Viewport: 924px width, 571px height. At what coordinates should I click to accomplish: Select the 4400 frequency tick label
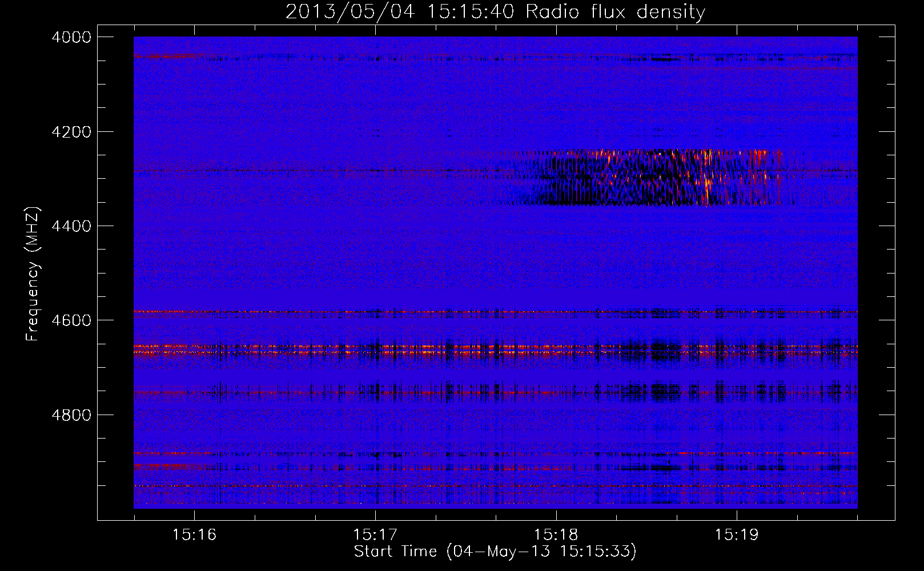71,226
